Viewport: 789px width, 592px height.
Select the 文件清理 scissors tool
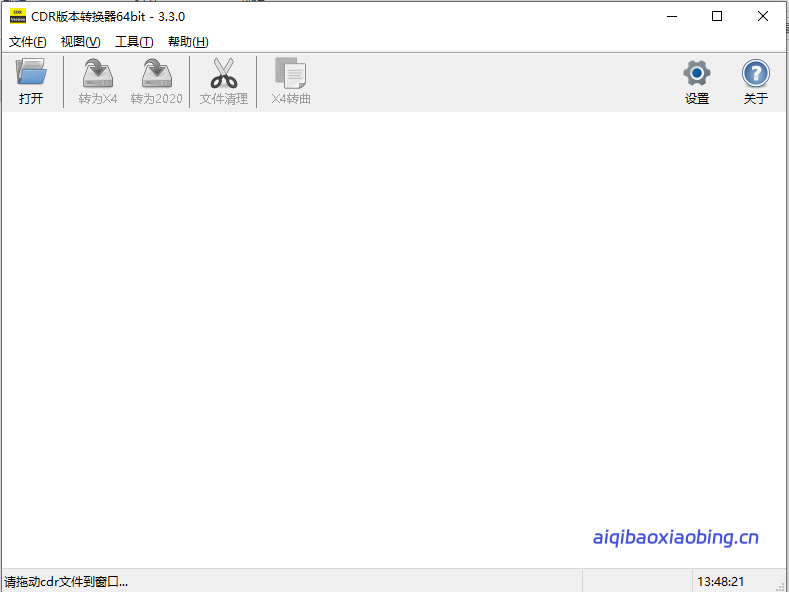click(x=224, y=74)
